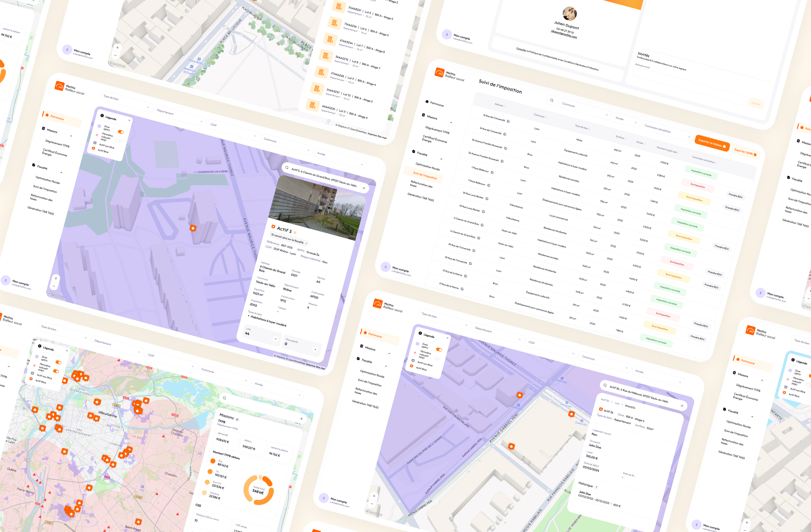
Task: Click locate icon next to first 59 Rue Louis Becker
Action: point(487,198)
